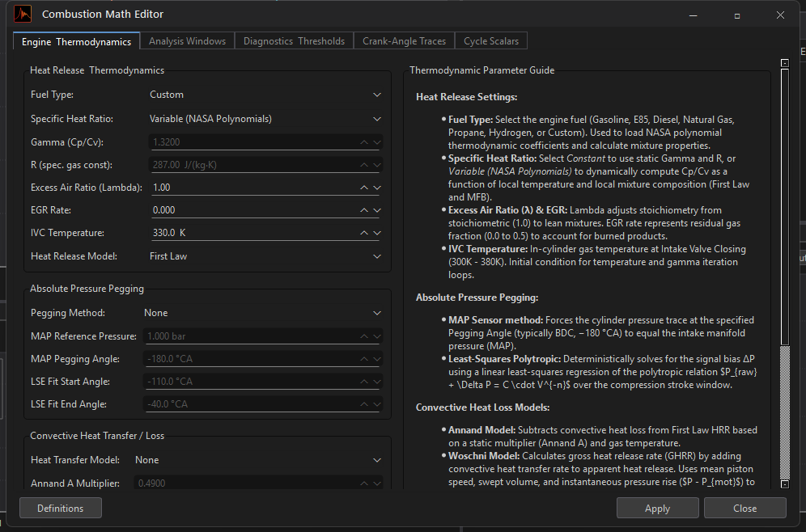This screenshot has height=532, width=806.
Task: Click the Definitions button
Action: point(60,509)
